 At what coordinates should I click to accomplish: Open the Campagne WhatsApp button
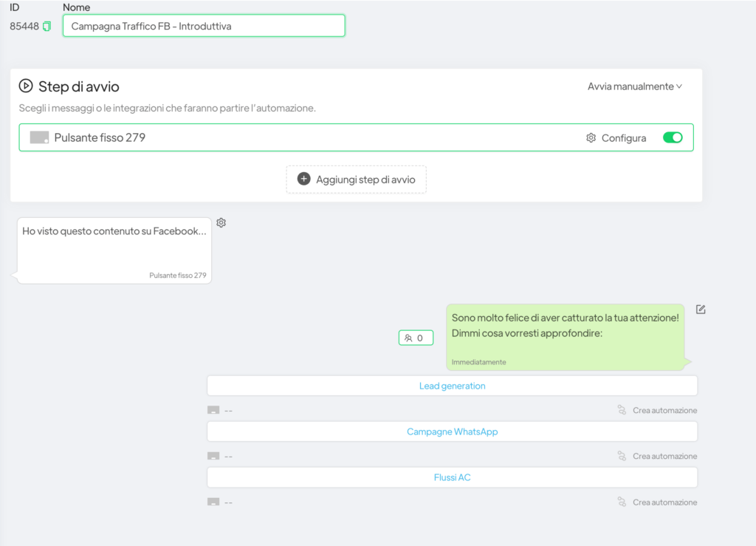click(x=453, y=431)
